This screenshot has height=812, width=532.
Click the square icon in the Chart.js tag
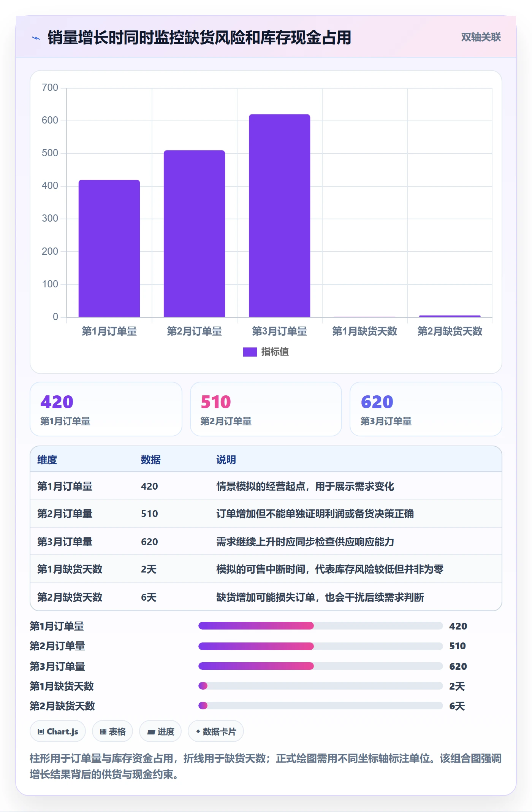point(41,732)
